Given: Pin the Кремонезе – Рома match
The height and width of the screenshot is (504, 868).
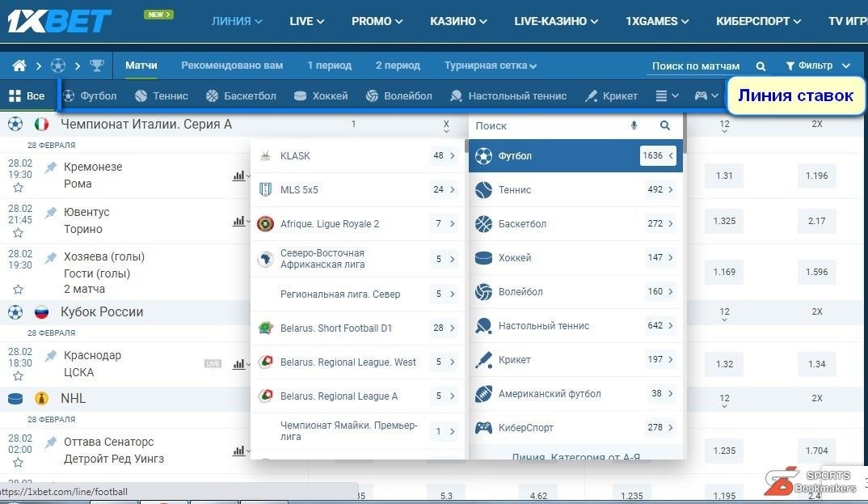Looking at the screenshot, I should 51,167.
